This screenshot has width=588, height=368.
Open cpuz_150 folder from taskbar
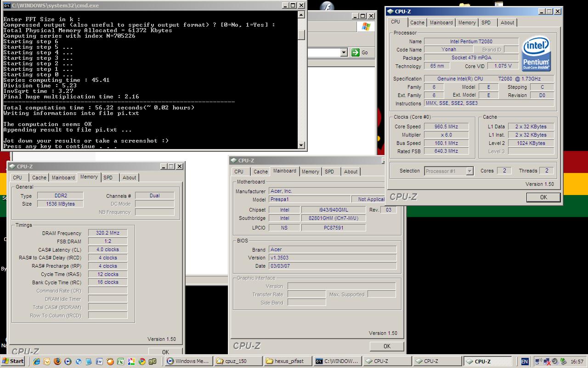(238, 361)
